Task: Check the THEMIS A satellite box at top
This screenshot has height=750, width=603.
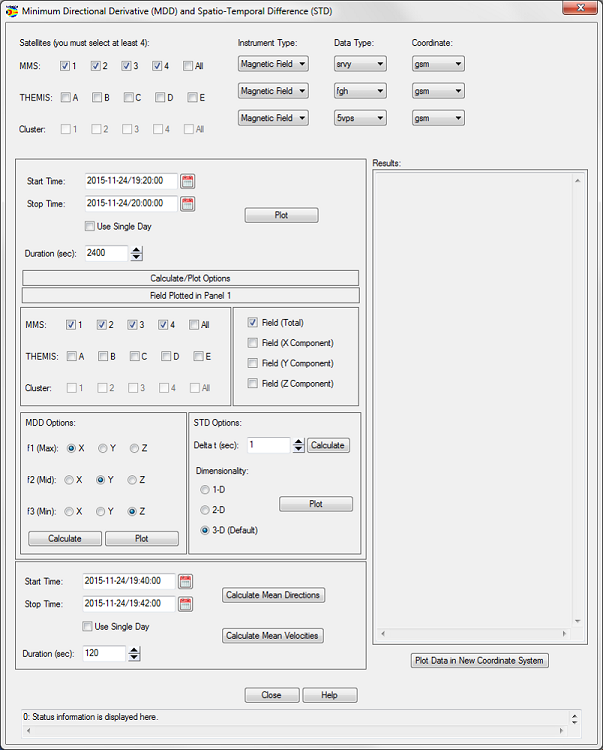Action: pyautogui.click(x=66, y=98)
